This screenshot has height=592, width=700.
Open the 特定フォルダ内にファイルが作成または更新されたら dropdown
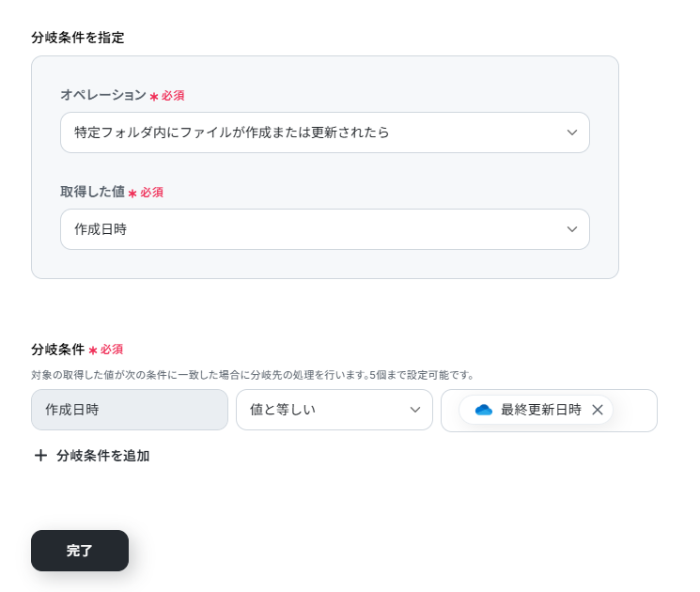325,132
